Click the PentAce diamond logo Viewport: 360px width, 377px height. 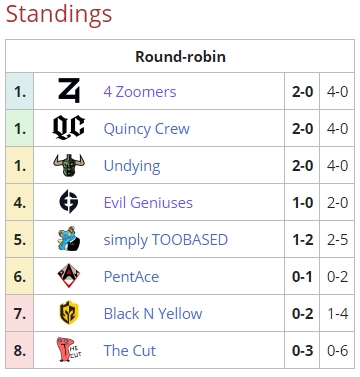tap(69, 276)
